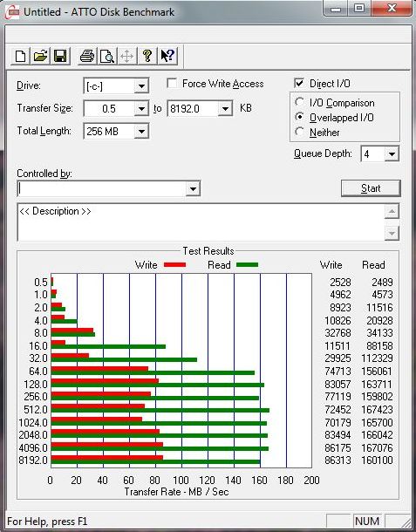416x532 pixels.
Task: Enable the Force Write Access checkbox
Action: coord(172,83)
